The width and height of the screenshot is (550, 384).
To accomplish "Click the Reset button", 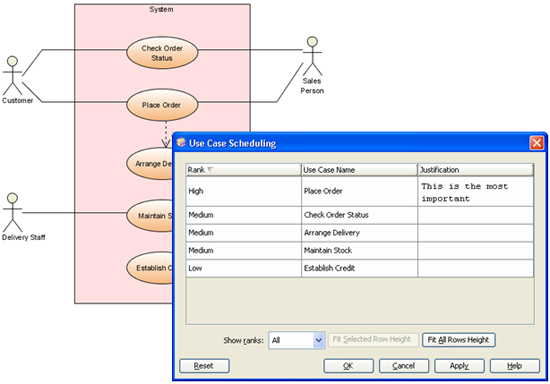I will coord(204,366).
